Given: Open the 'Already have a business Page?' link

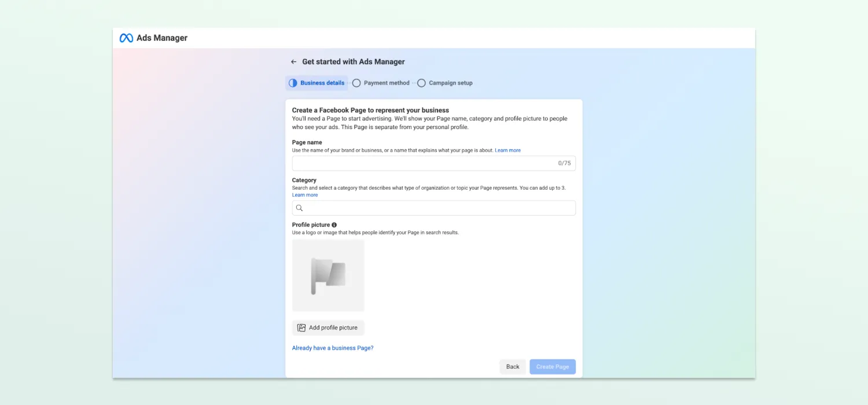Looking at the screenshot, I should click(x=333, y=348).
